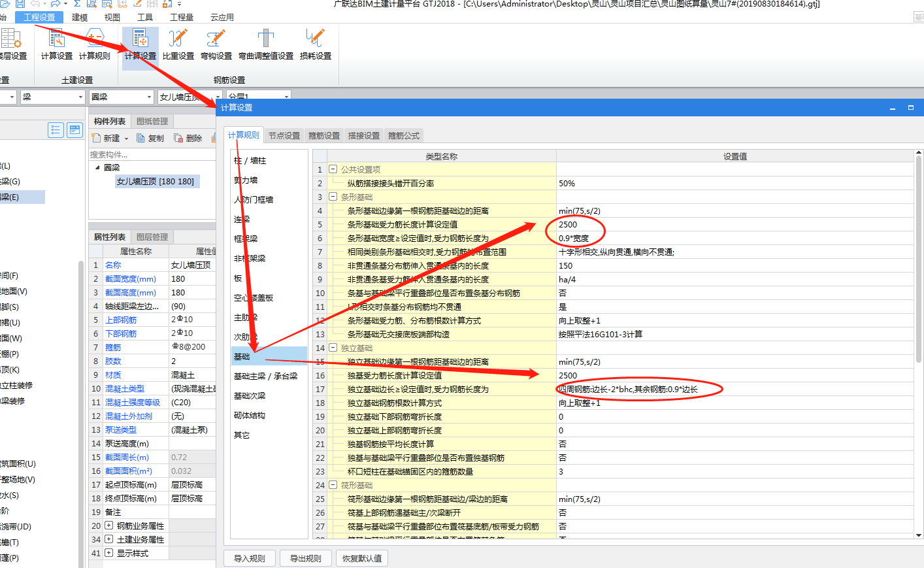Select 人防门框墙 in rule list
The width and height of the screenshot is (924, 568).
point(254,199)
